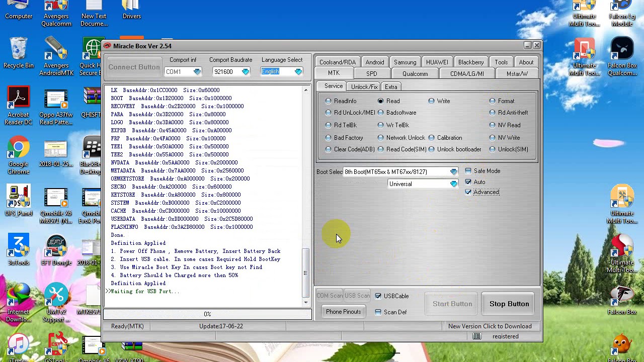Open UMTv2 Support desktop shortcut
The height and width of the screenshot is (362, 644).
(x=56, y=302)
